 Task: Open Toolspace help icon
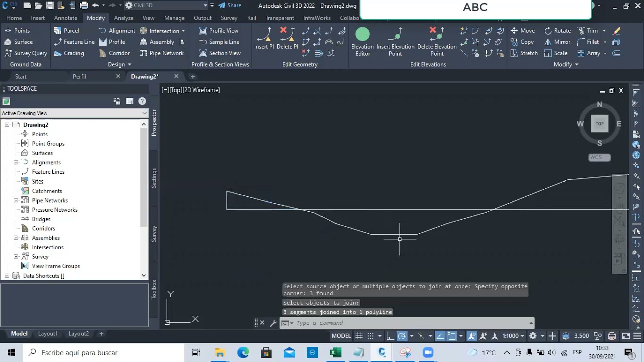(x=142, y=101)
